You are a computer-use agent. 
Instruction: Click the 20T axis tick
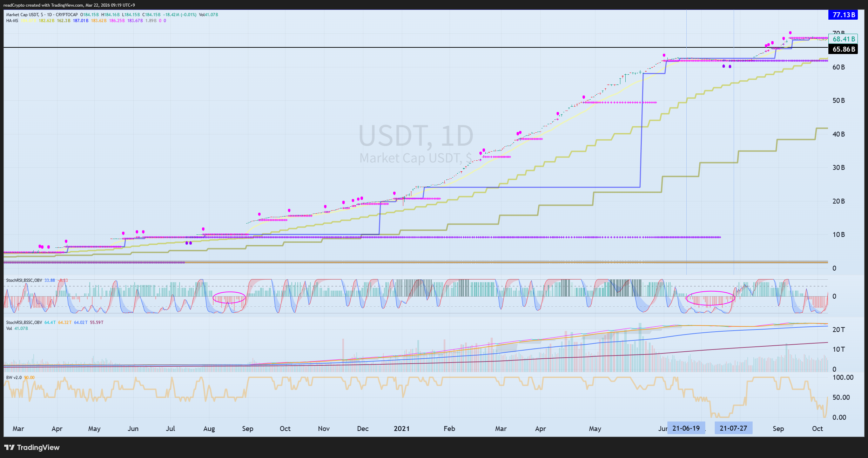839,330
